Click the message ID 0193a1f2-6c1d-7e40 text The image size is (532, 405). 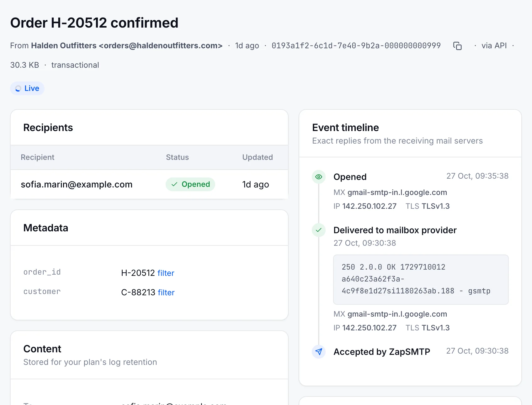[x=356, y=46]
